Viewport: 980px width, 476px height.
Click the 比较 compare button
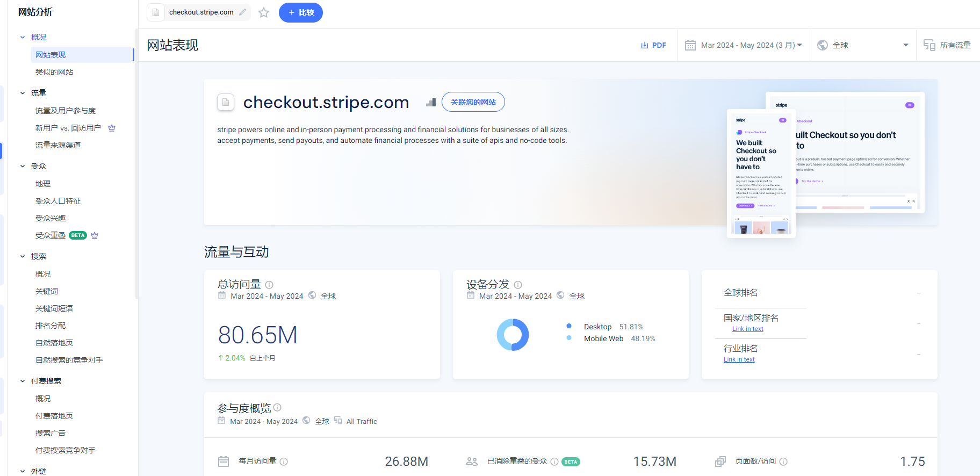(x=300, y=12)
